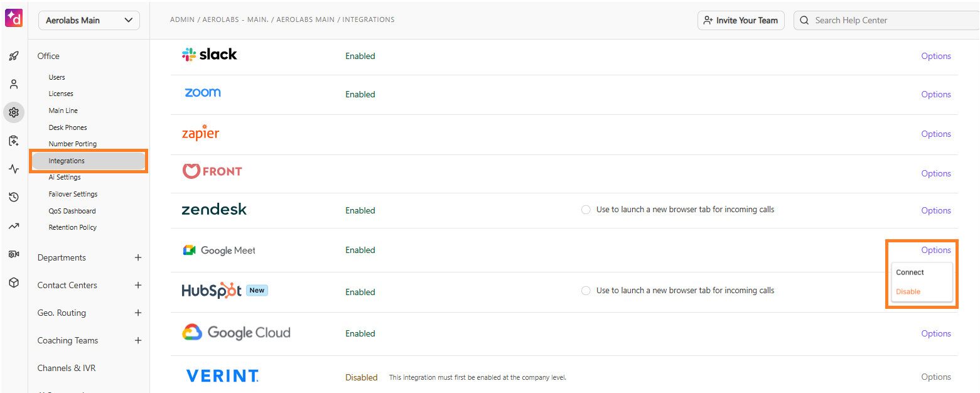Click the breadcrumb ending in INTEGRATIONS

click(283, 19)
